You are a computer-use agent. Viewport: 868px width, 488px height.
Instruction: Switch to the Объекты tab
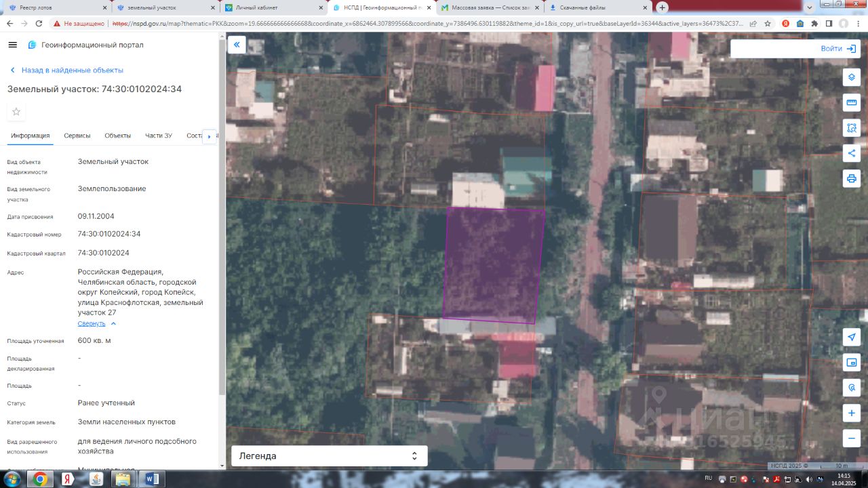coord(118,136)
